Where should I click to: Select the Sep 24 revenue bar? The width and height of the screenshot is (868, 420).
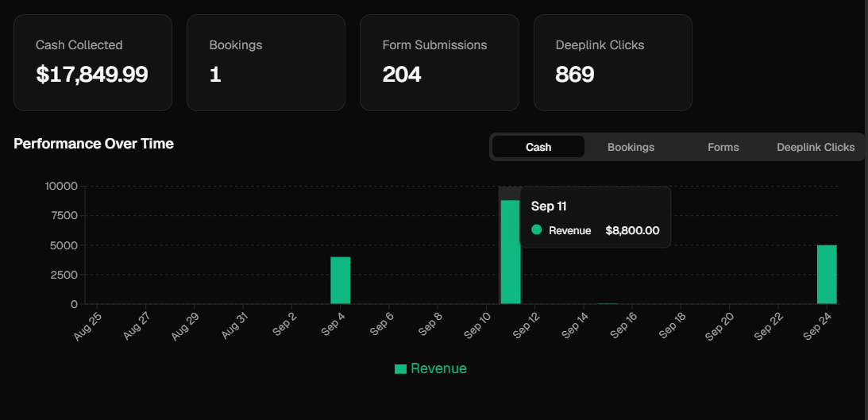pos(827,275)
